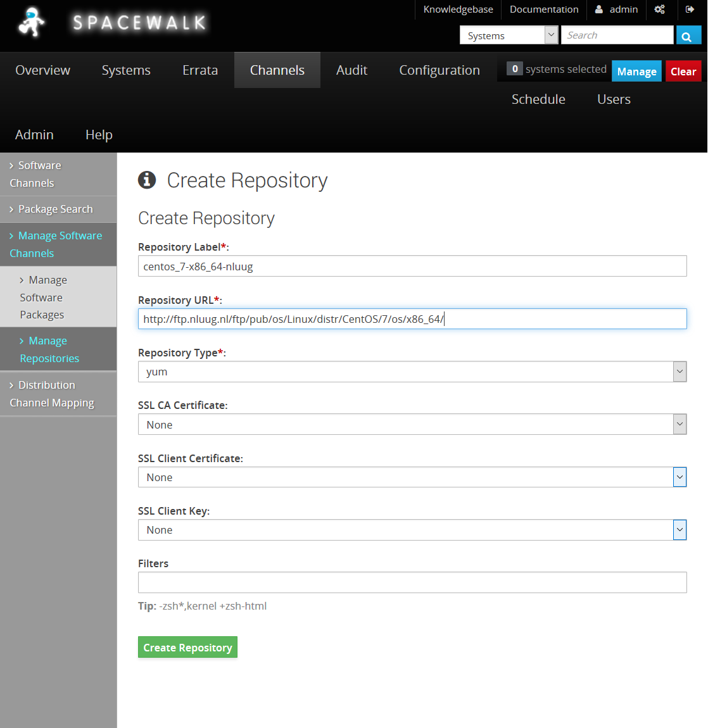Click the blue Manage button
The image size is (708, 728).
[x=636, y=72]
